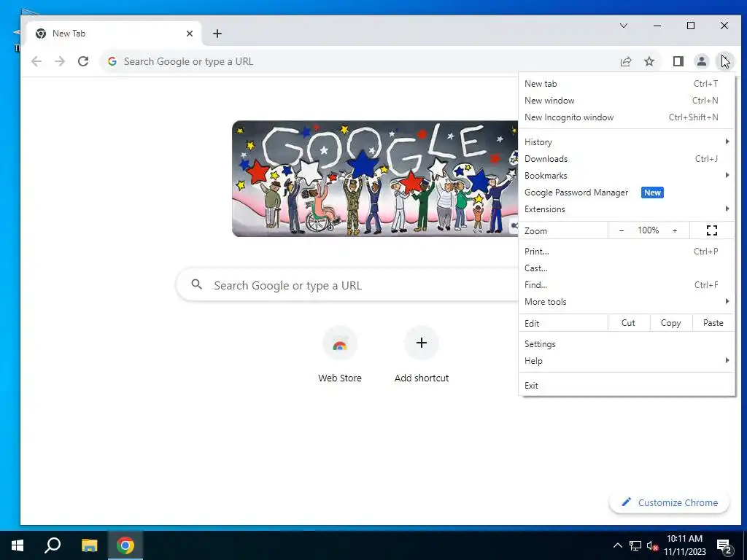
Task: Click the Add shortcut tile
Action: (x=422, y=354)
